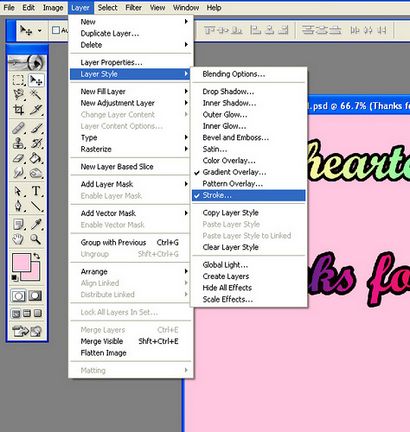Select the Path Selection arrow tool

click(19, 191)
